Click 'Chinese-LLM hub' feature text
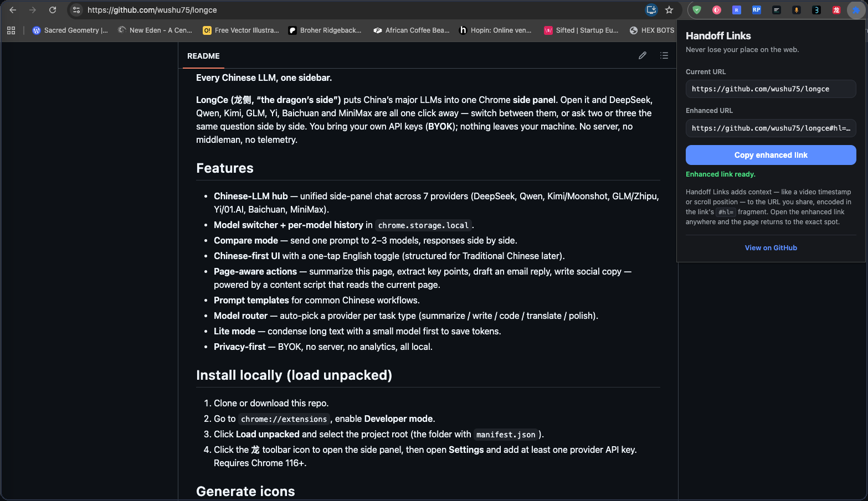The image size is (868, 501). tap(251, 196)
